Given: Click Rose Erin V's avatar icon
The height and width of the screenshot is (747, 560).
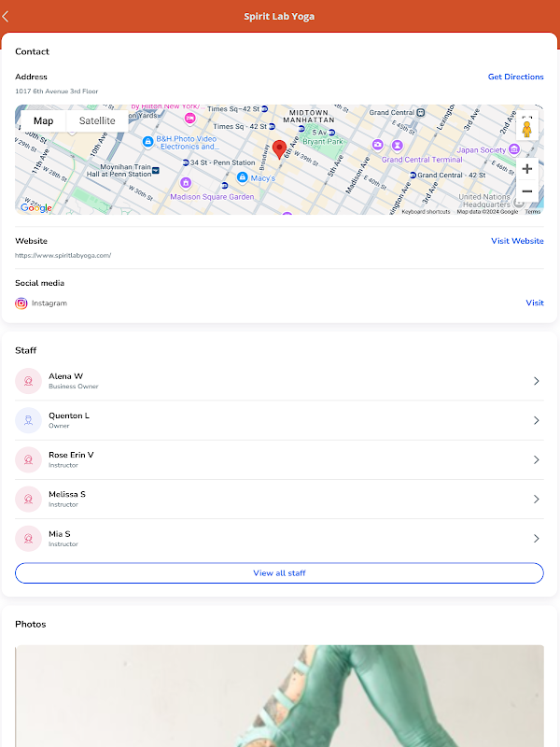Looking at the screenshot, I should pos(29,459).
